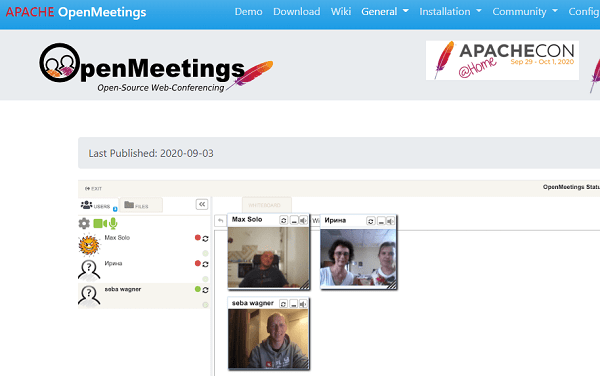600x376 pixels.
Task: Minimize the Ирина video window
Action: [381, 221]
